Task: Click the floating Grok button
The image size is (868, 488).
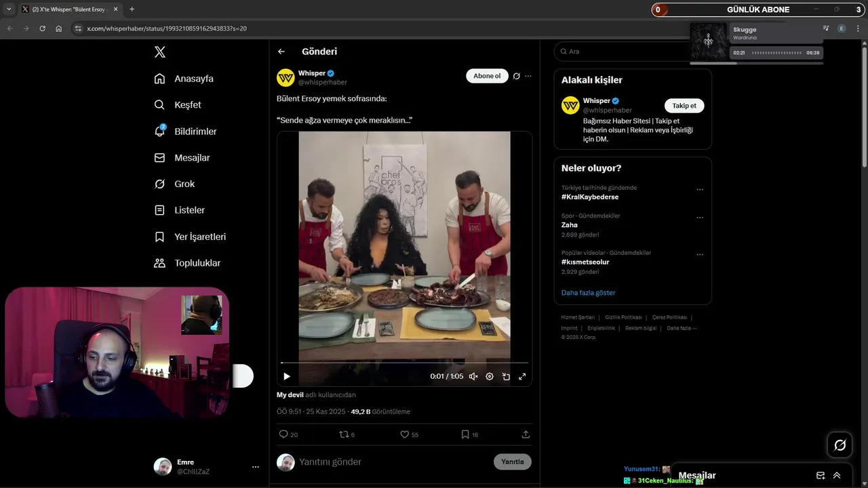Action: pyautogui.click(x=840, y=445)
